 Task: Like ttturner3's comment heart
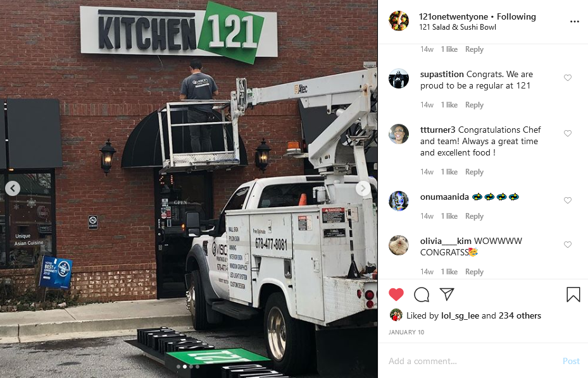pyautogui.click(x=568, y=133)
